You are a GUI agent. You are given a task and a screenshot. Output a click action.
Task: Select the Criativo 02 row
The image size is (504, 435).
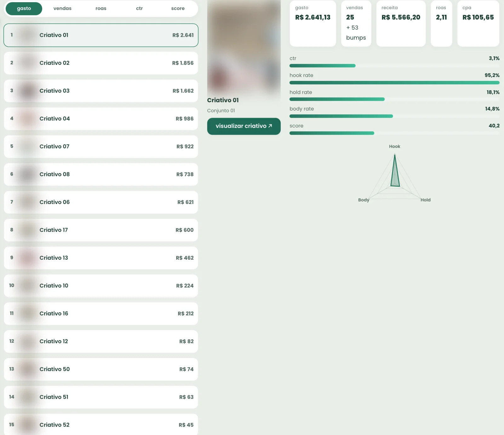[101, 63]
